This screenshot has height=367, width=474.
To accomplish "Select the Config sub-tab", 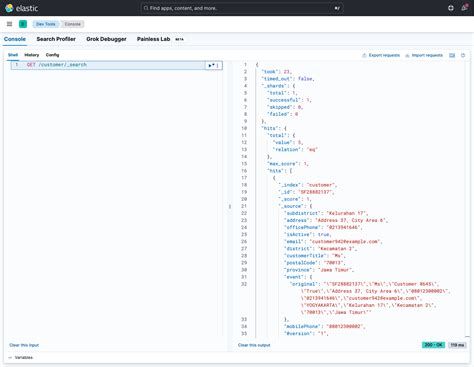I will (52, 55).
